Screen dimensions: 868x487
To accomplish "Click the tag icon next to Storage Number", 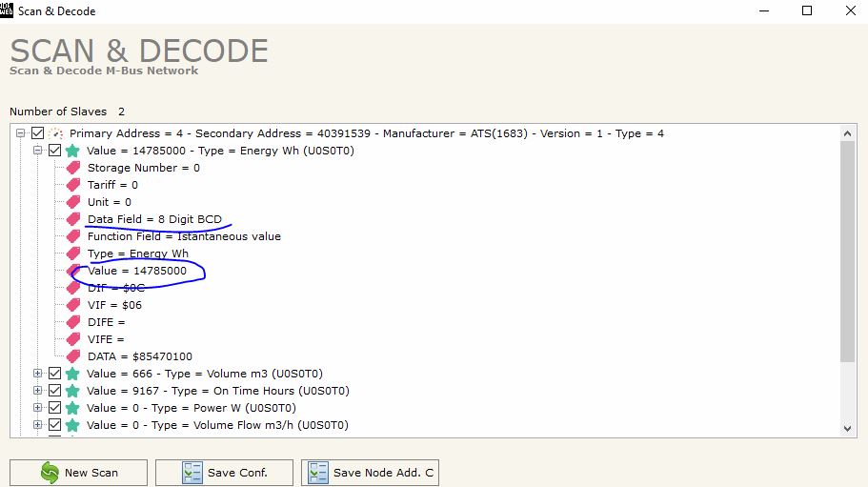I will 73,168.
